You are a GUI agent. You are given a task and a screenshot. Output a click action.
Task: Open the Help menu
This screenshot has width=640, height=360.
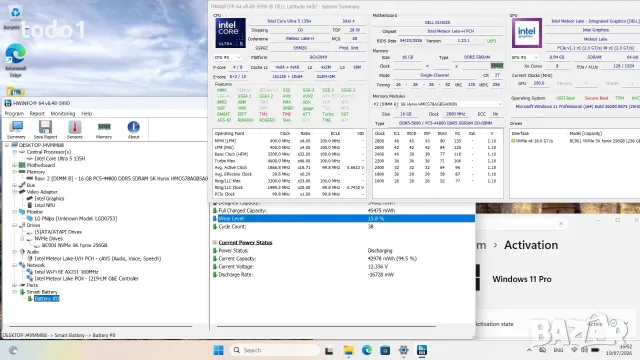tap(87, 113)
